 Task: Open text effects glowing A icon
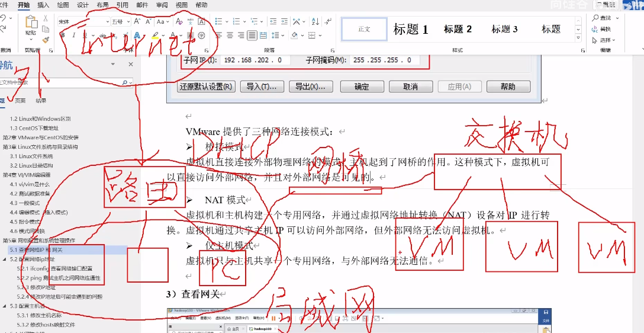coord(137,36)
